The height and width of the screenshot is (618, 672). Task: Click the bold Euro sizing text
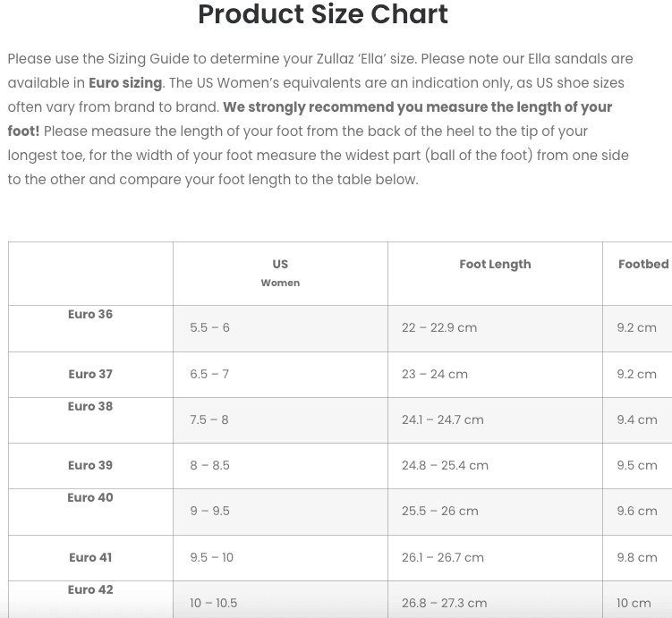tap(125, 82)
